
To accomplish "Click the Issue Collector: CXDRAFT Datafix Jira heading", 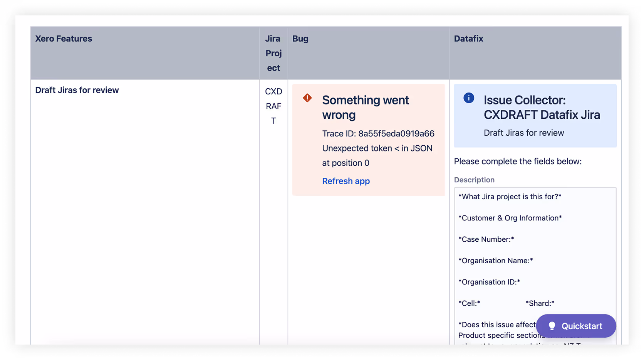I will point(542,108).
